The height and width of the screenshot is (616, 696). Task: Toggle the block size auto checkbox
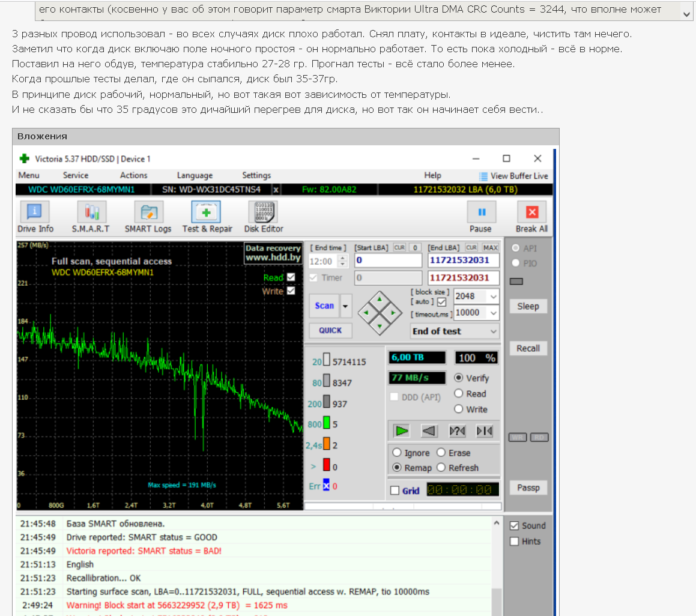(441, 302)
